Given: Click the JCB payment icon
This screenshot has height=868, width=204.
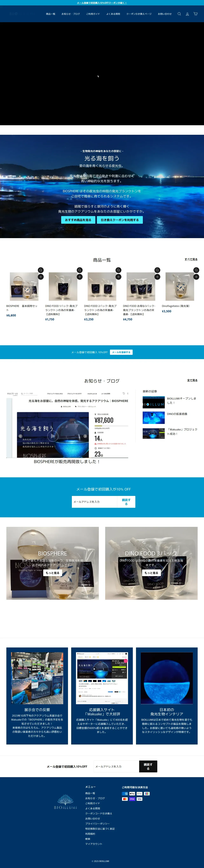Looking at the screenshot, I should click(x=147, y=793).
